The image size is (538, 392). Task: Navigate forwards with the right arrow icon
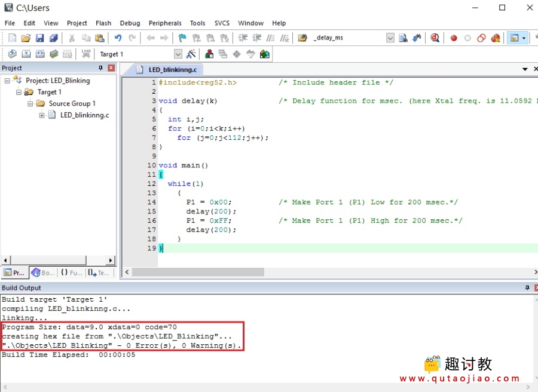tap(164, 38)
